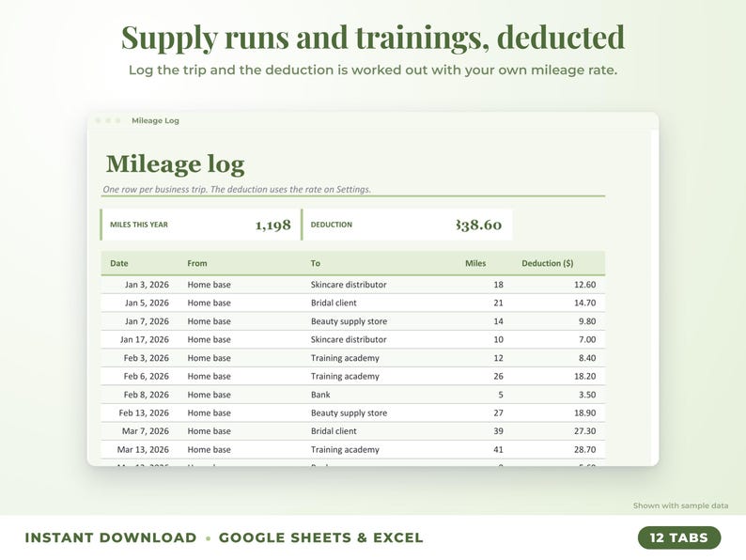Select the deduction amount 8.40
The height and width of the screenshot is (560, 746).
coord(587,358)
